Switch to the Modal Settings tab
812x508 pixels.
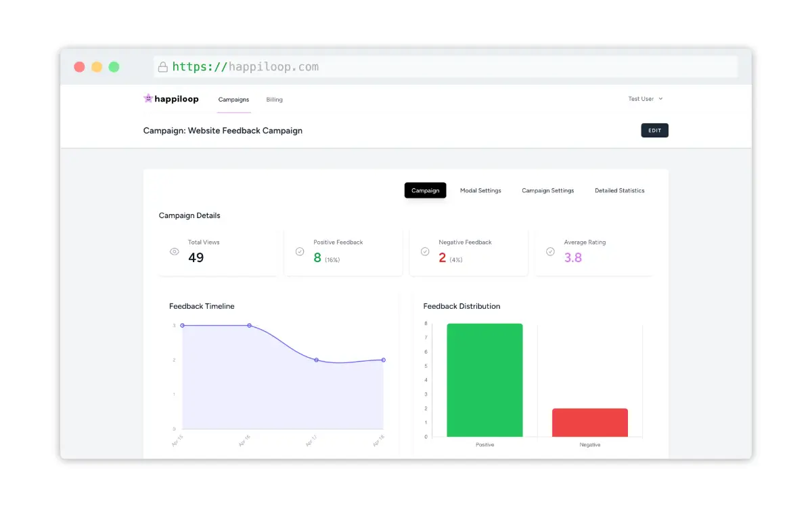(480, 190)
